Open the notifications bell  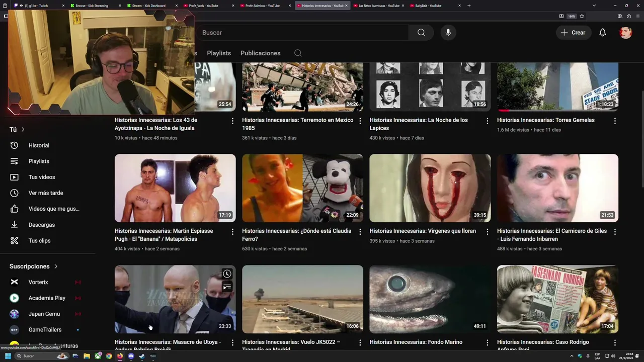click(602, 33)
